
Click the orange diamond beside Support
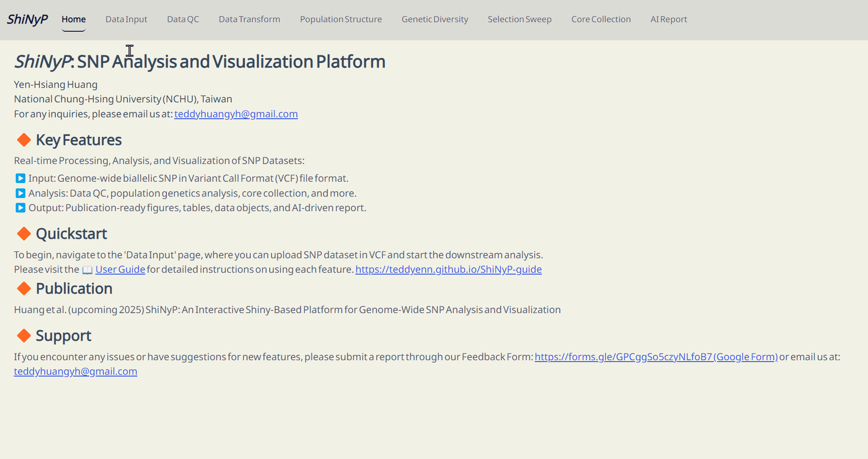point(24,336)
